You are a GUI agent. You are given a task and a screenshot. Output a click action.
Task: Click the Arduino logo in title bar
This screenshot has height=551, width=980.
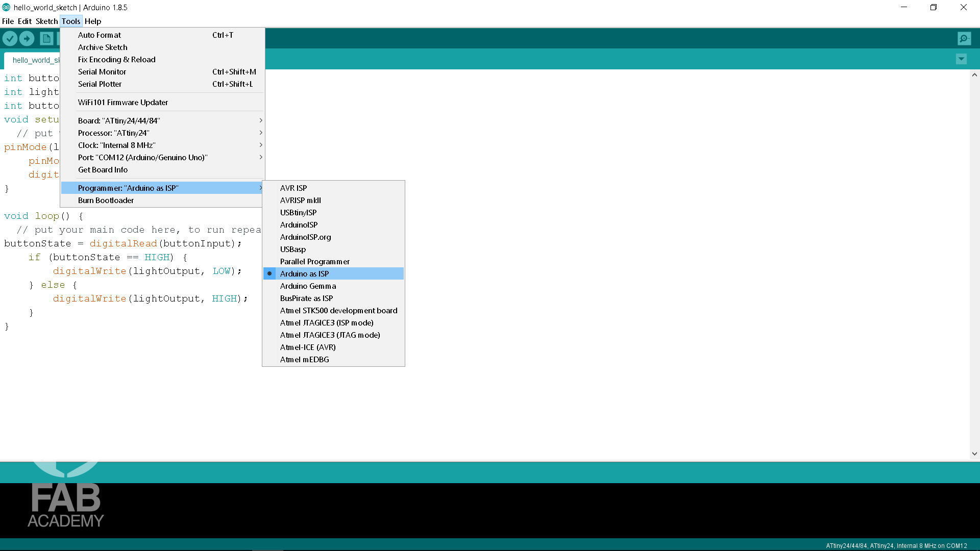click(6, 7)
